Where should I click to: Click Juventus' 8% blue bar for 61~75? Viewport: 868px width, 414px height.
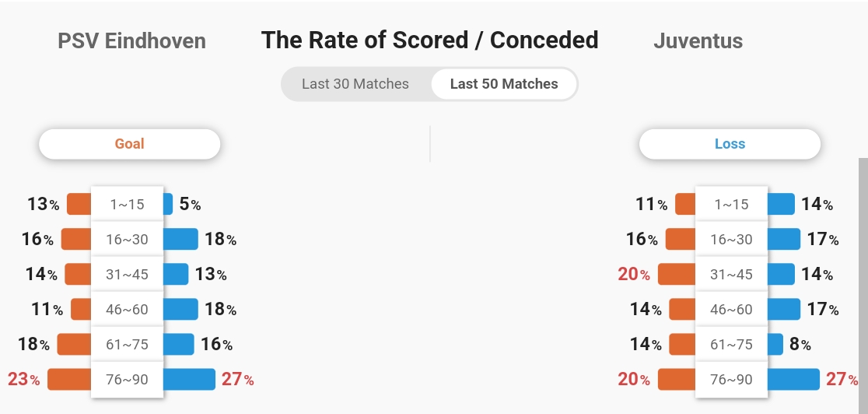click(775, 344)
